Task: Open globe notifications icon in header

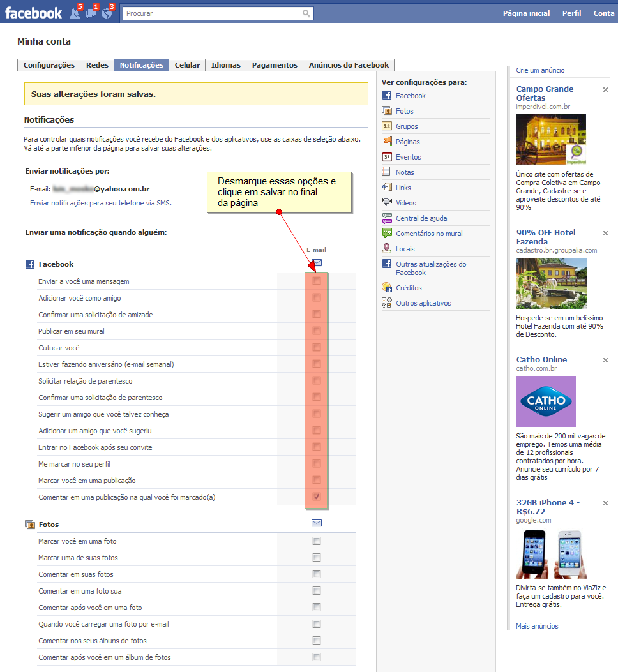Action: (x=107, y=13)
